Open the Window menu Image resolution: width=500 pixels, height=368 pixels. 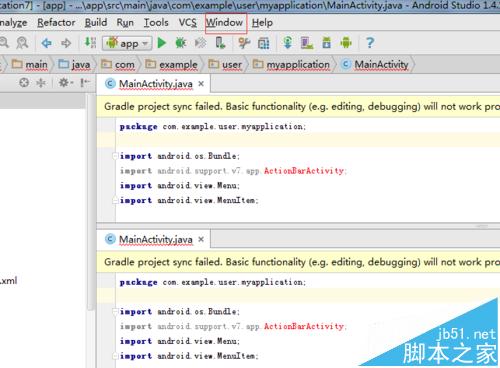(224, 23)
